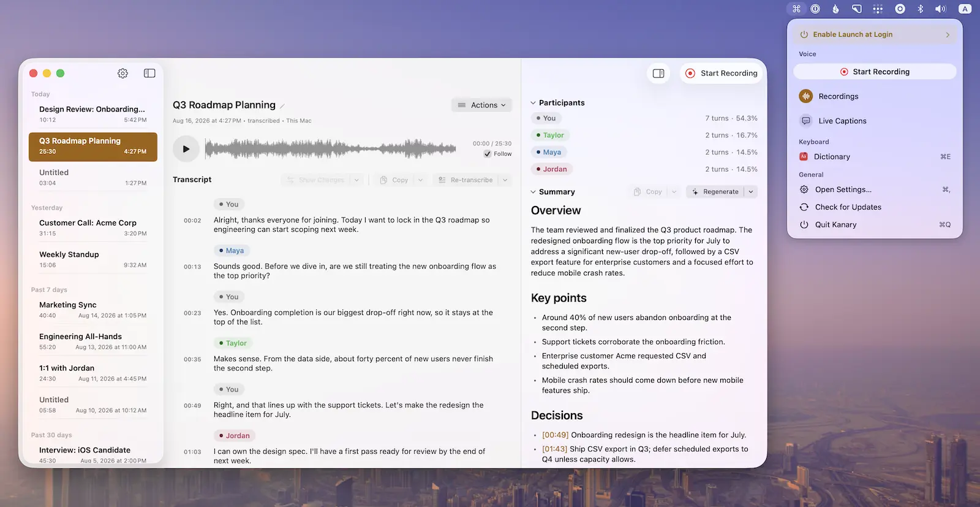980x507 pixels.
Task: Open settings gear in sidebar header
Action: (123, 73)
